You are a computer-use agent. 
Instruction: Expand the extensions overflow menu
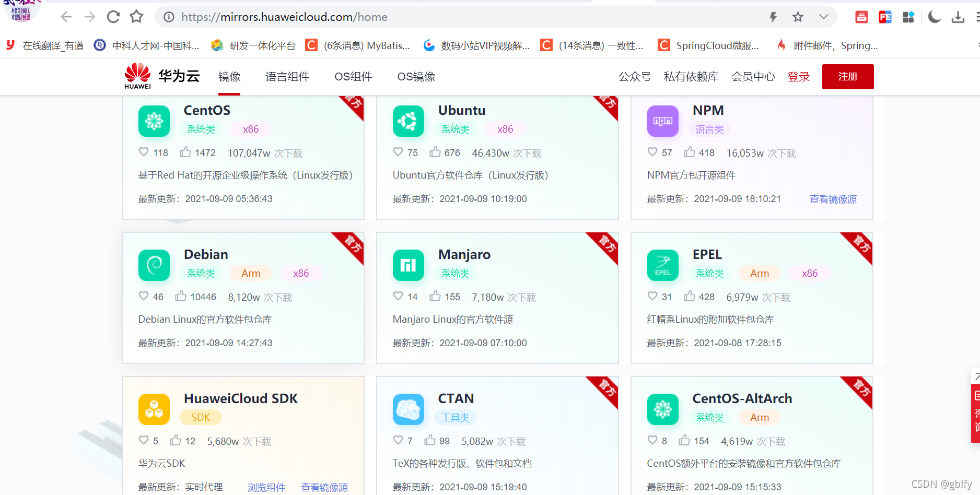908,17
